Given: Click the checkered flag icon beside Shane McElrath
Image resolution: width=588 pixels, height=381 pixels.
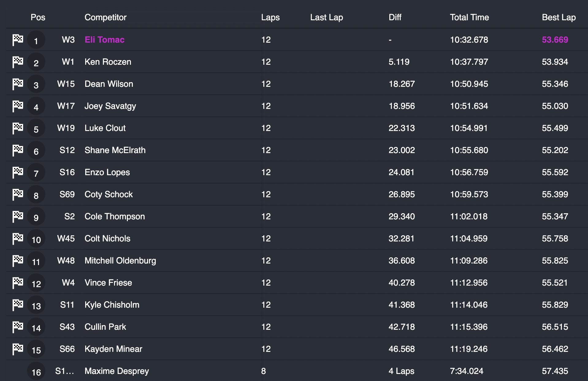Looking at the screenshot, I should coord(17,150).
